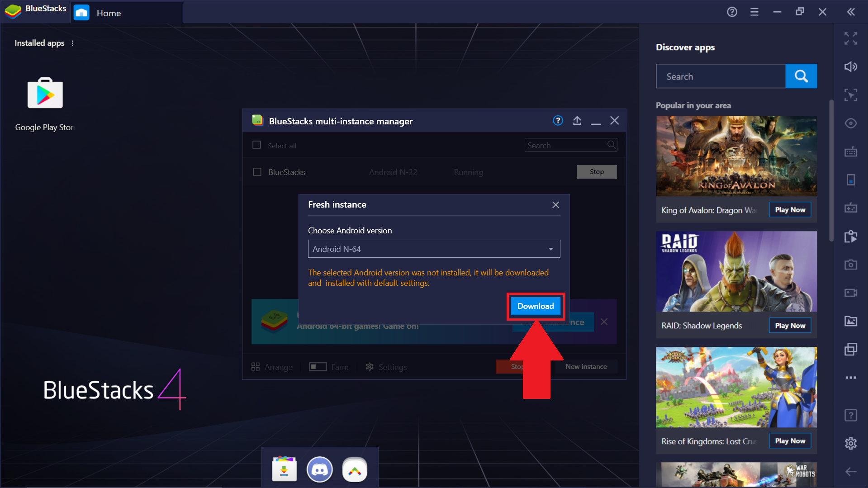Open the colorful chevron dock app
Viewport: 868px width, 488px height.
click(355, 469)
